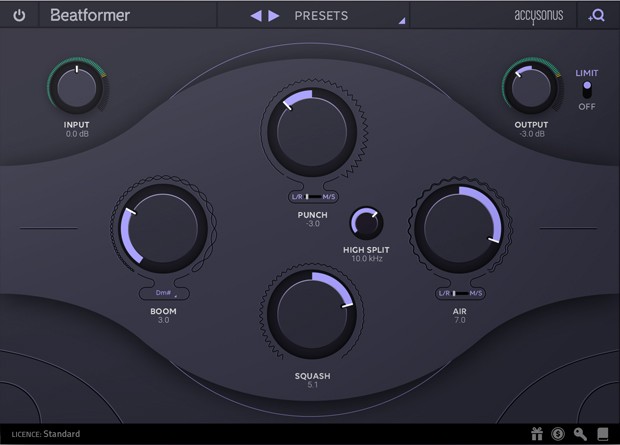Click the INPUT 0.0 dB value
Image resolution: width=620 pixels, height=445 pixels.
(77, 134)
